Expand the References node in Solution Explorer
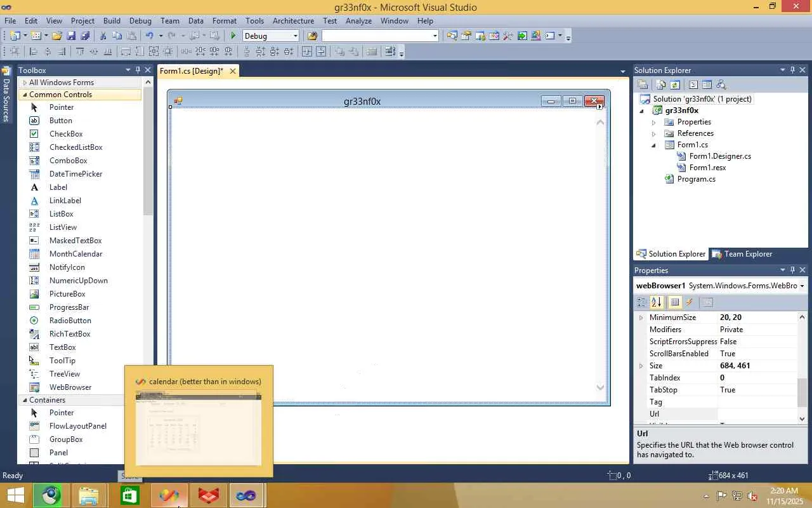812x508 pixels. click(653, 133)
